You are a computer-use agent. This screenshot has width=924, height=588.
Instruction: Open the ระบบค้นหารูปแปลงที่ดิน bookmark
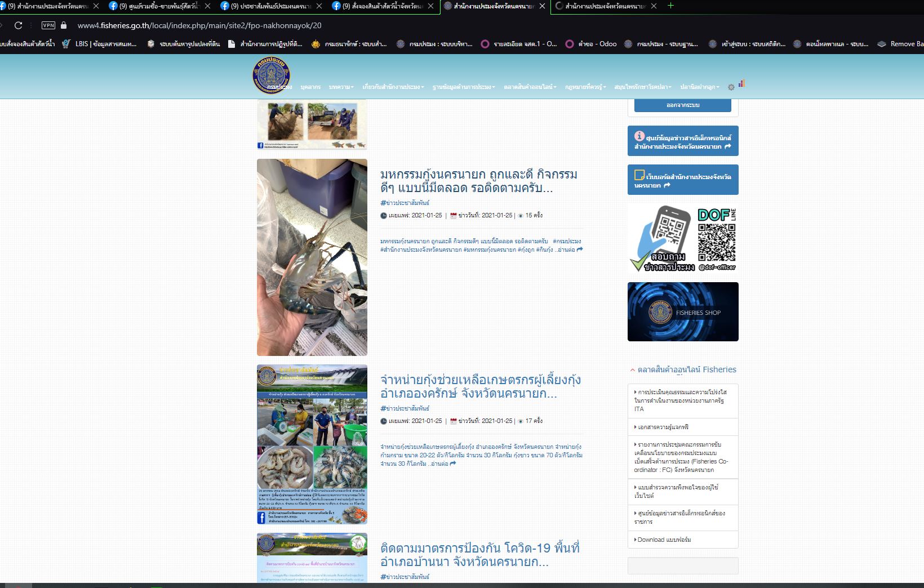183,43
